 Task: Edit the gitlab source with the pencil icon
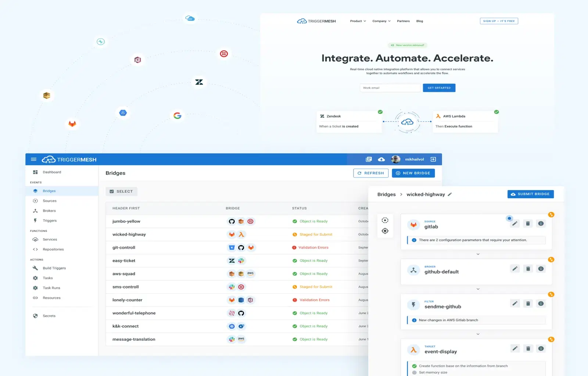515,223
